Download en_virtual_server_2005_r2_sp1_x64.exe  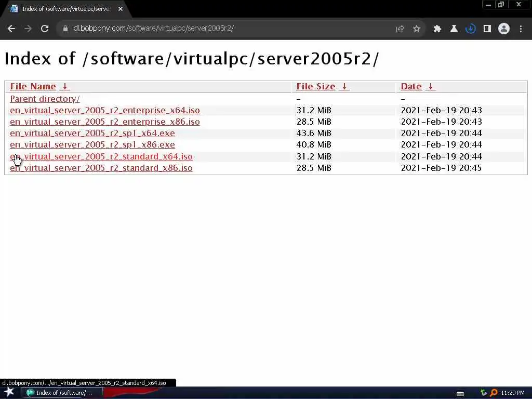tap(92, 134)
